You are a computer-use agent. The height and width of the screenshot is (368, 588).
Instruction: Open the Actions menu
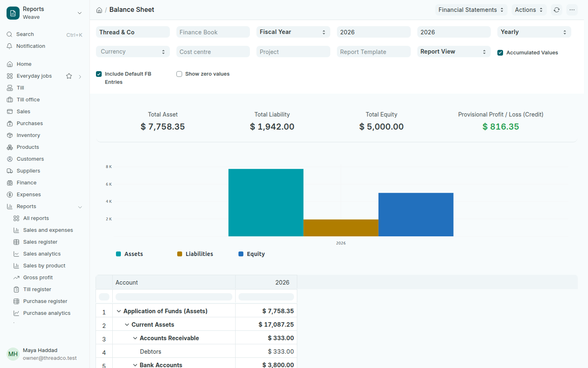coord(529,10)
